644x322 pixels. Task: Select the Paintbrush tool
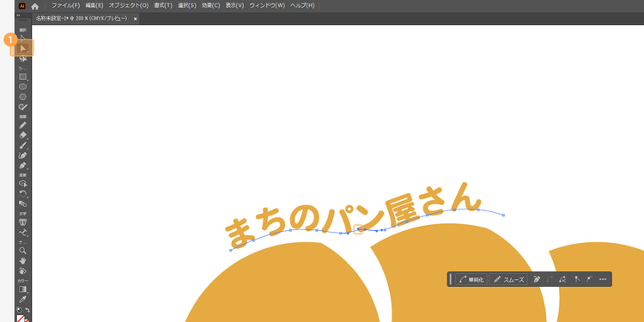[x=23, y=145]
